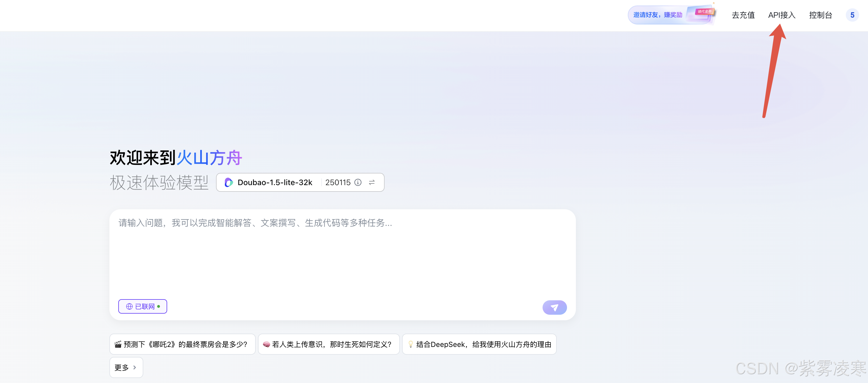Click the globe icon in 已联网 toggle
The image size is (868, 383).
[129, 306]
